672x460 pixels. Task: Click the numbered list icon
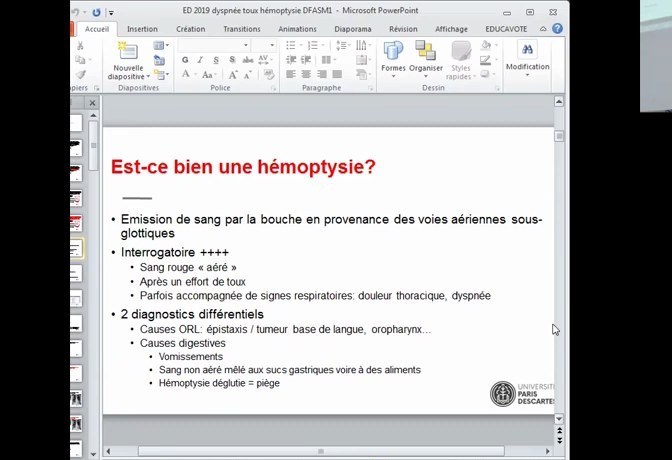[x=313, y=45]
